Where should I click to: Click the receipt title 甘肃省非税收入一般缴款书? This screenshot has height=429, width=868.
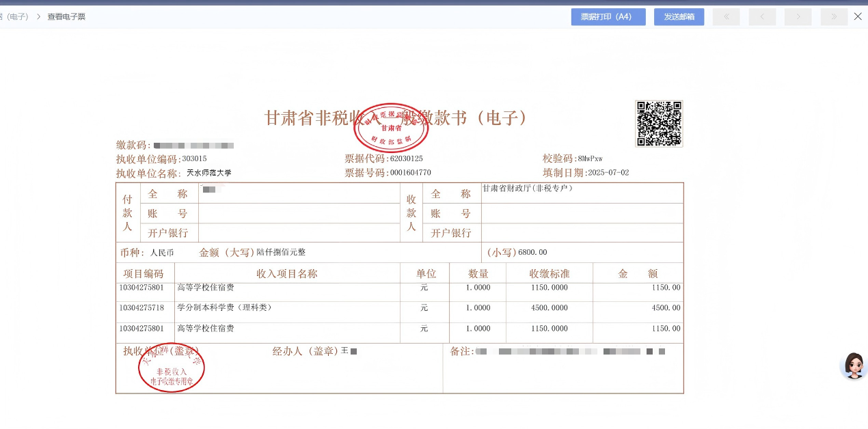click(x=396, y=117)
